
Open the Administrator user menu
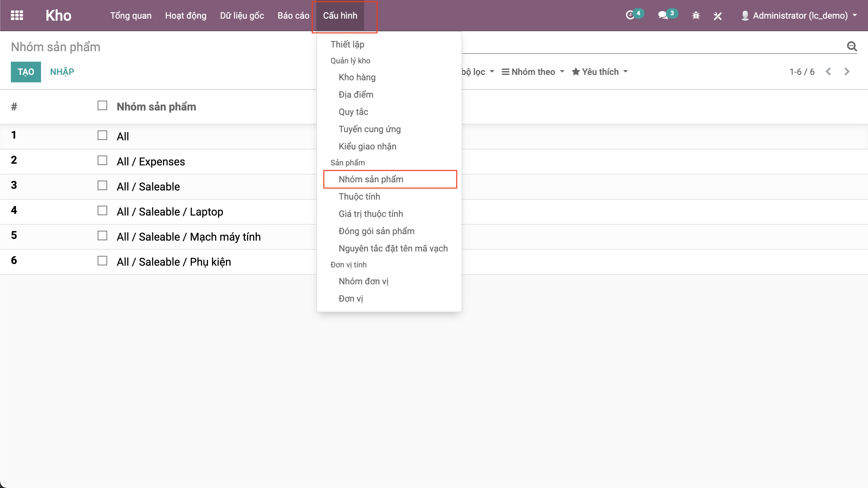800,16
